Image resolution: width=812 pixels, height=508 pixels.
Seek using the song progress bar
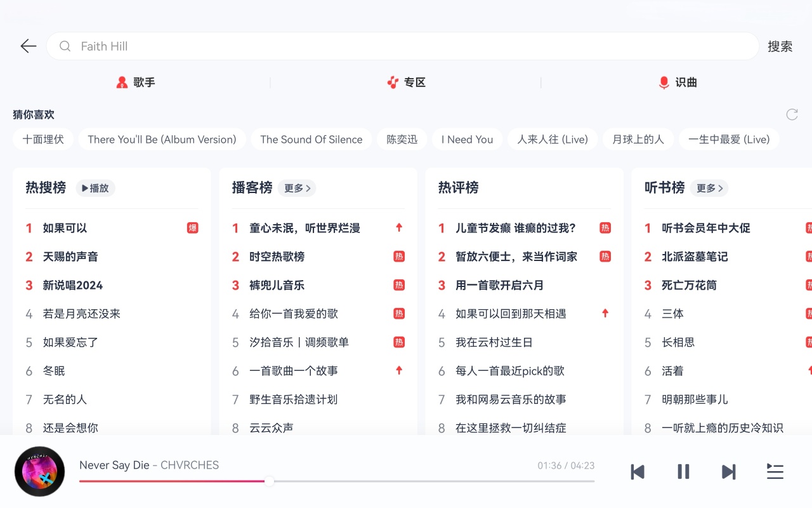click(336, 481)
